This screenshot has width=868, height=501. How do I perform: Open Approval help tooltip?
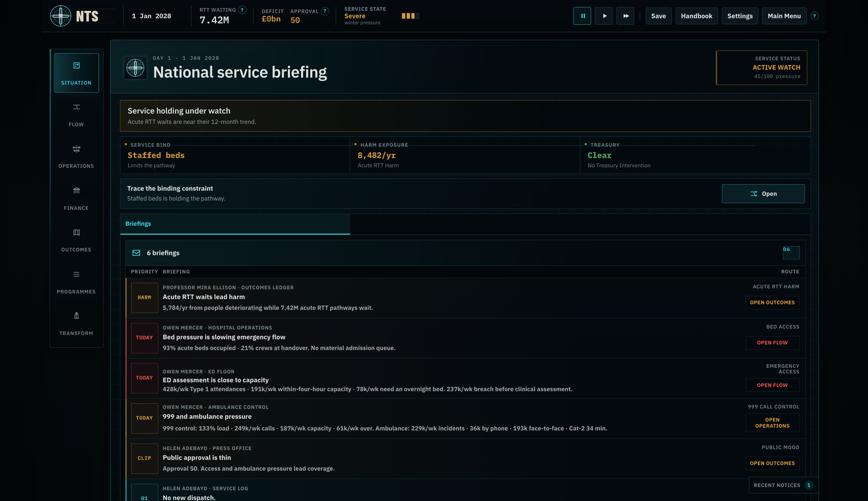(325, 11)
